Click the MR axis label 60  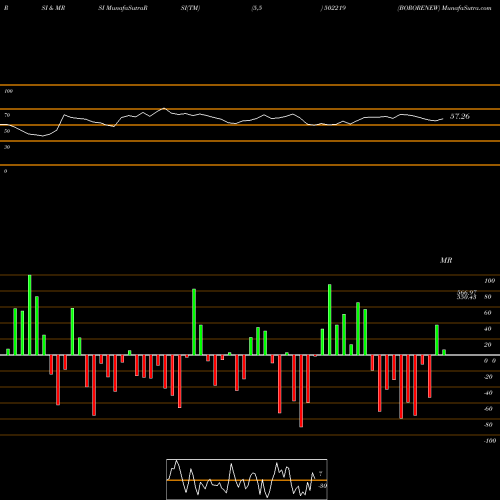(488, 313)
